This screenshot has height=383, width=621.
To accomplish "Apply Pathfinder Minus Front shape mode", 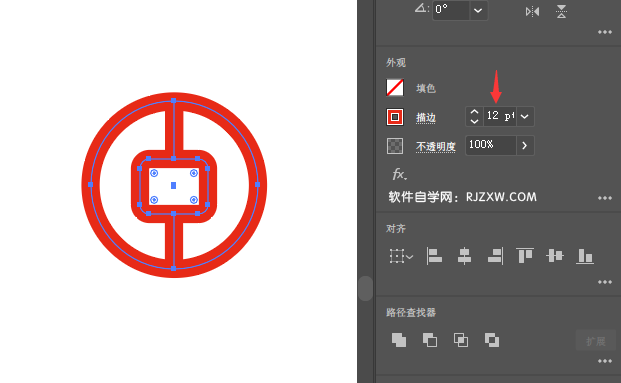I will [x=430, y=340].
